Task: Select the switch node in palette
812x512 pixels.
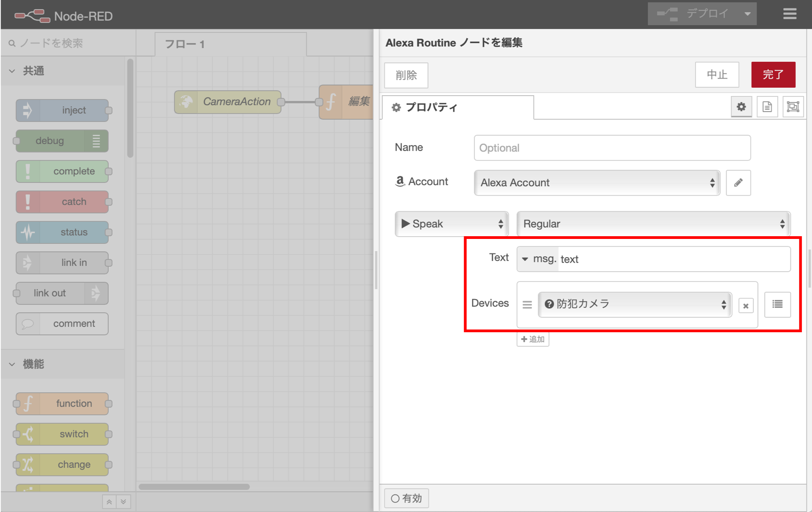Action: (62, 435)
